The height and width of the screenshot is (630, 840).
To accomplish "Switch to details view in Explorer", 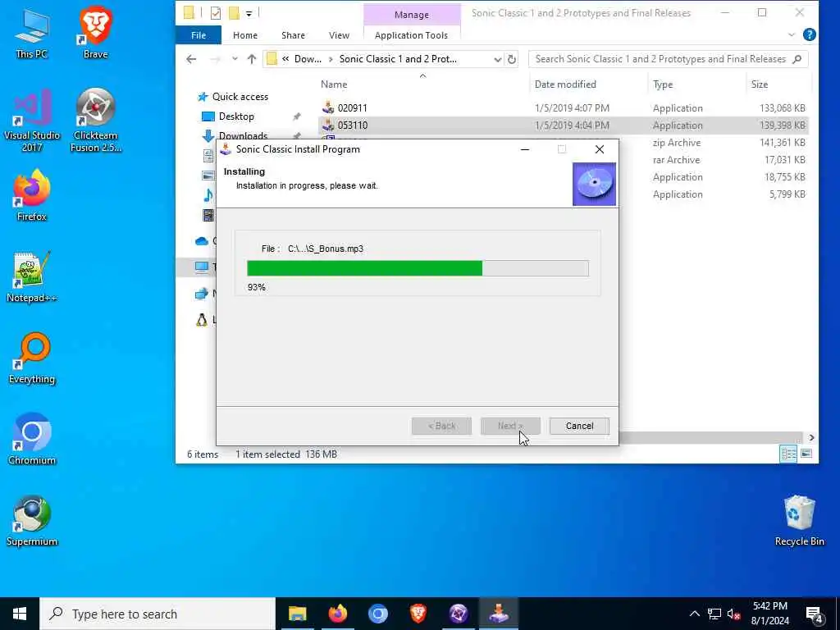I will pyautogui.click(x=788, y=454).
